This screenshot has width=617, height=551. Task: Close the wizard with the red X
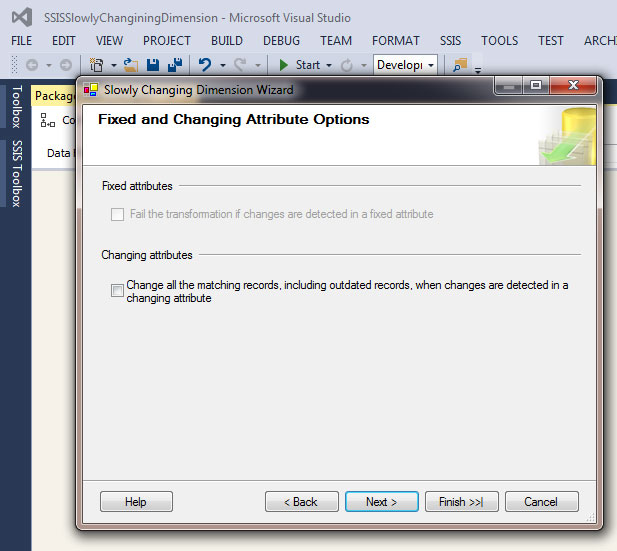(573, 85)
